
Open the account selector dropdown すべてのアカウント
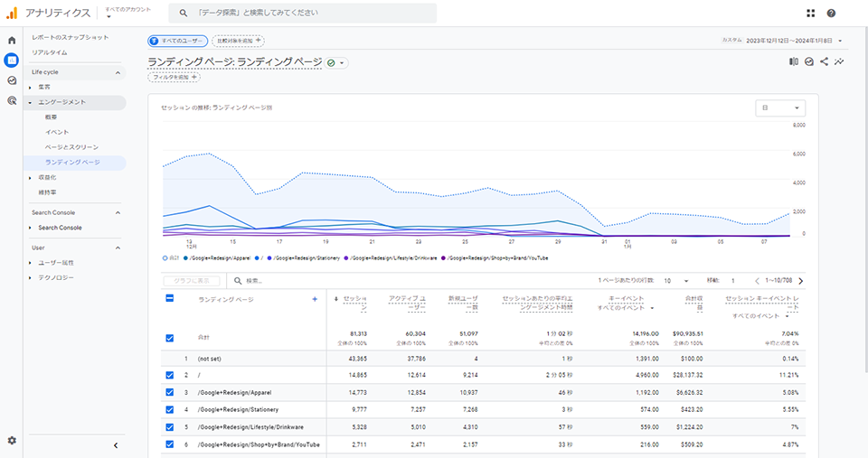[127, 13]
